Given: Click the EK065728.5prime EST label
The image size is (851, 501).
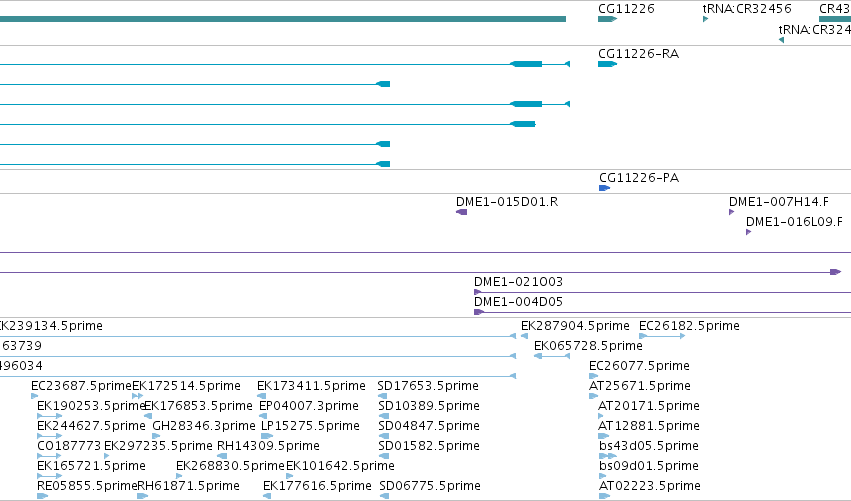Looking at the screenshot, I should click(x=588, y=346).
